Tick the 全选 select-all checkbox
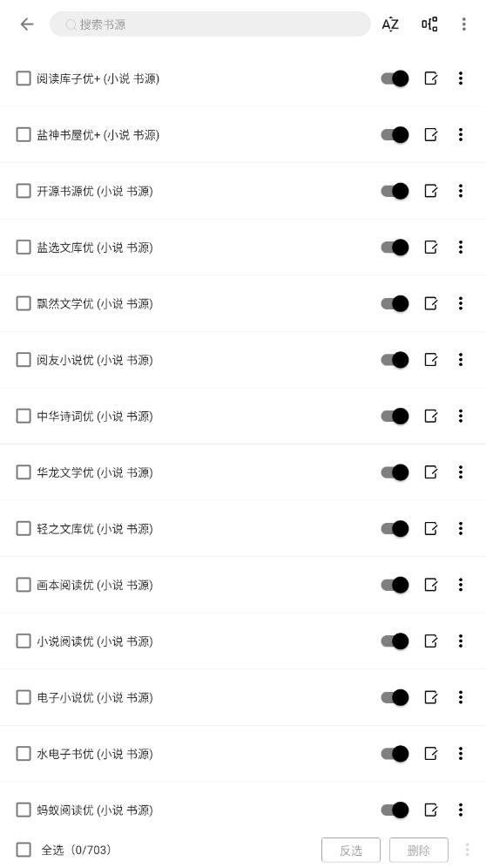The width and height of the screenshot is (486, 868). [24, 850]
